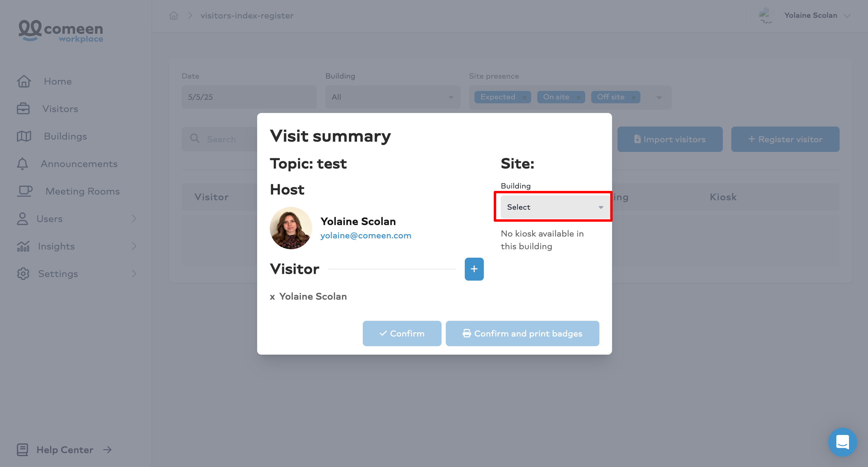Screen dimensions: 868x467
Task: Click the breadcrumb home icon
Action: pyautogui.click(x=173, y=15)
